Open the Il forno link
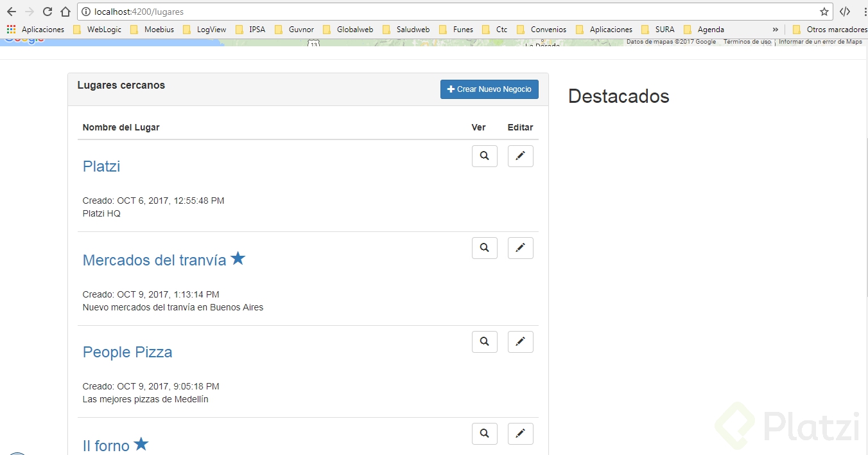Image resolution: width=868 pixels, height=455 pixels. coord(106,446)
